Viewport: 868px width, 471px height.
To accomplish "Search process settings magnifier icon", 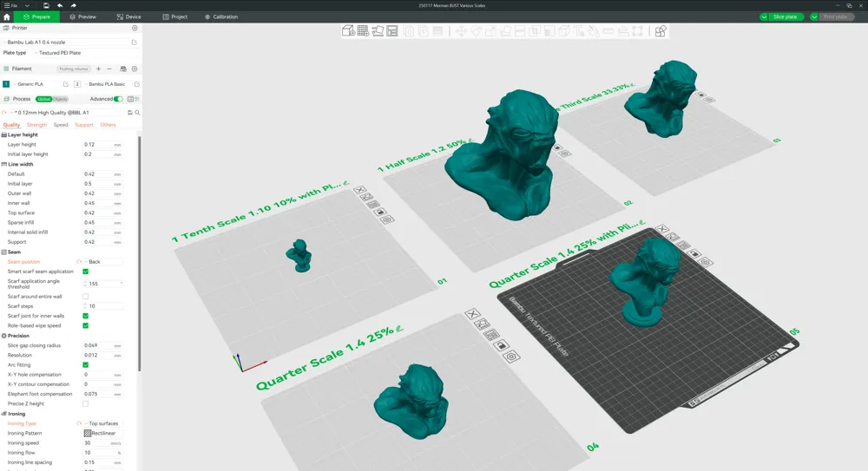I will tap(137, 113).
